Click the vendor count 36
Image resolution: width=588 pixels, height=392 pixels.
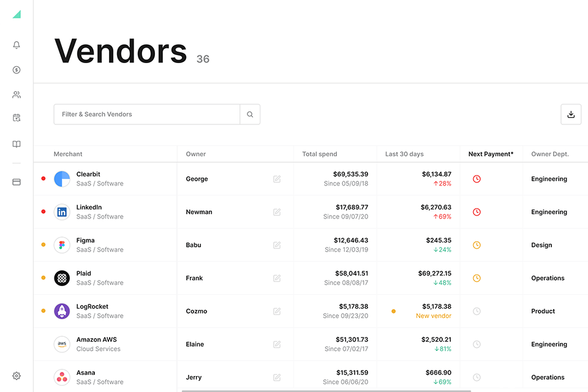coord(203,59)
